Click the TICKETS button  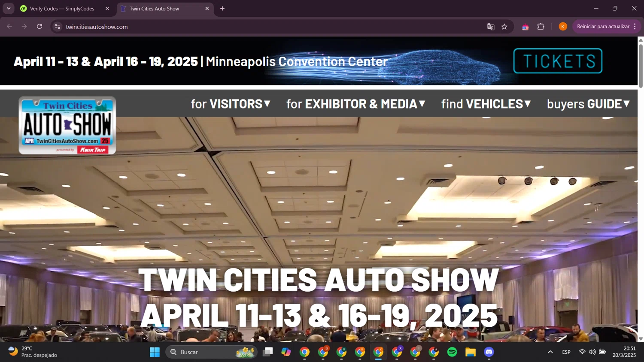558,61
